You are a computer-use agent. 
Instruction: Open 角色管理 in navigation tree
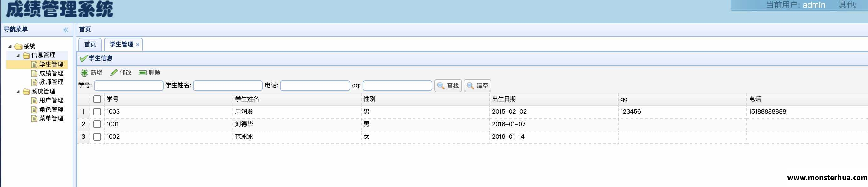point(51,110)
